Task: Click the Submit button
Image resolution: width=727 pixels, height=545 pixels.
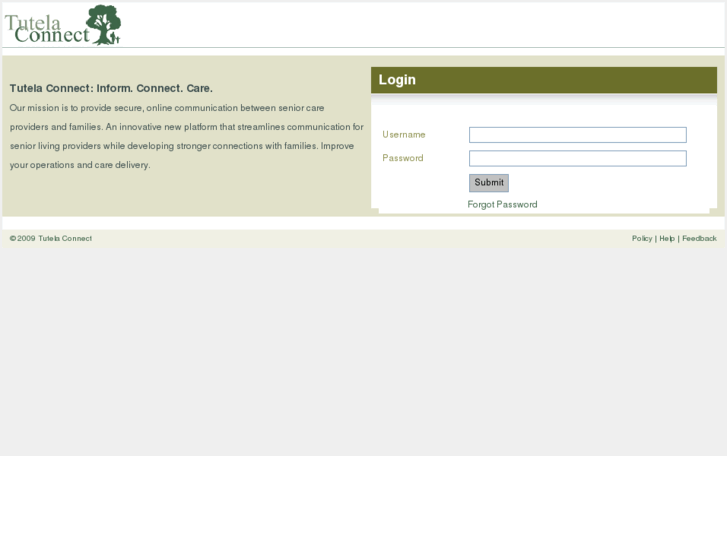Action: (489, 183)
